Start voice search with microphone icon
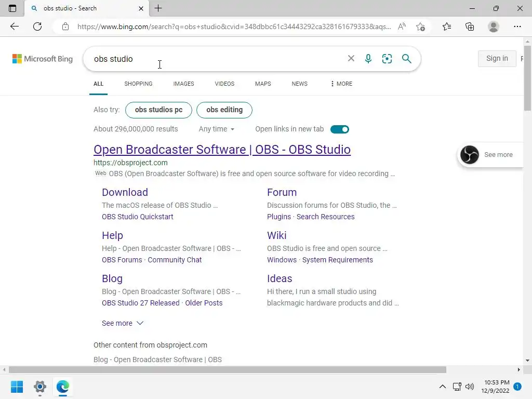Viewport: 532px width, 399px height. (368, 59)
